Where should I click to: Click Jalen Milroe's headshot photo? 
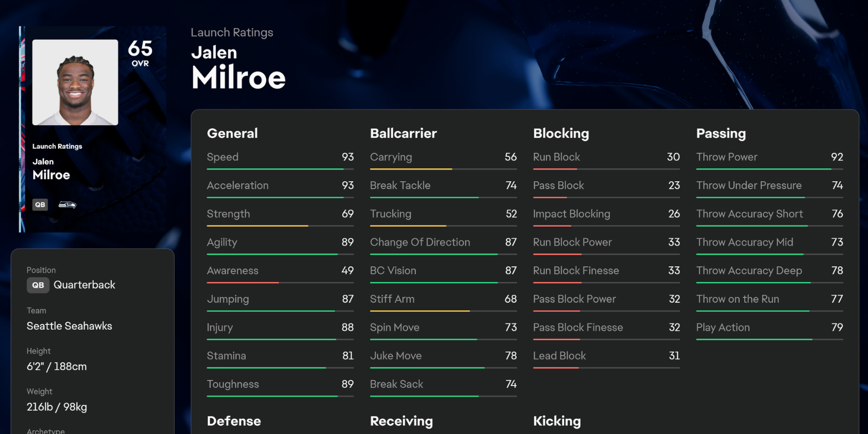point(75,82)
